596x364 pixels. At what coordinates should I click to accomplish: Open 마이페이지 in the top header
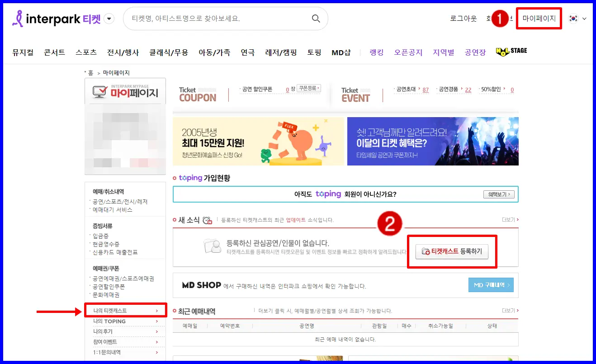click(x=539, y=19)
